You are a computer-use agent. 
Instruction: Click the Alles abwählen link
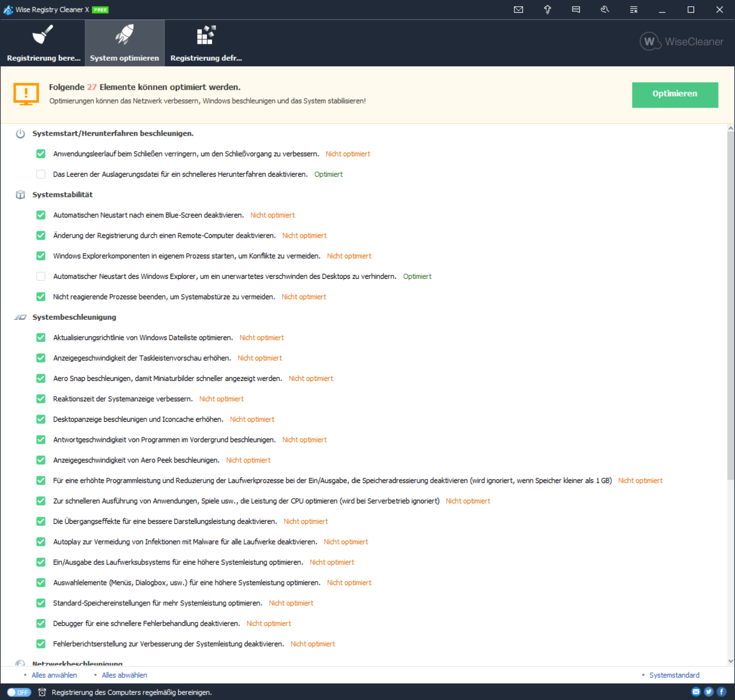124,675
